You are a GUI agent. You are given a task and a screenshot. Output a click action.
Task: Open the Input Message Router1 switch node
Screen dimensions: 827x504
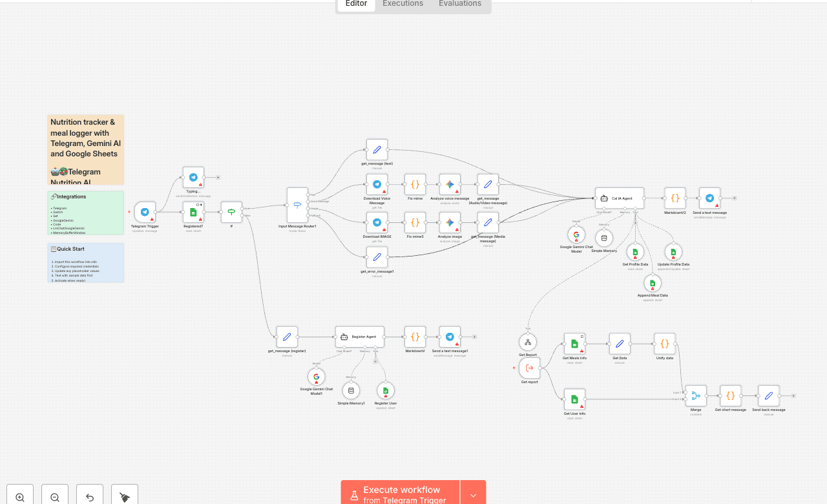tap(297, 205)
